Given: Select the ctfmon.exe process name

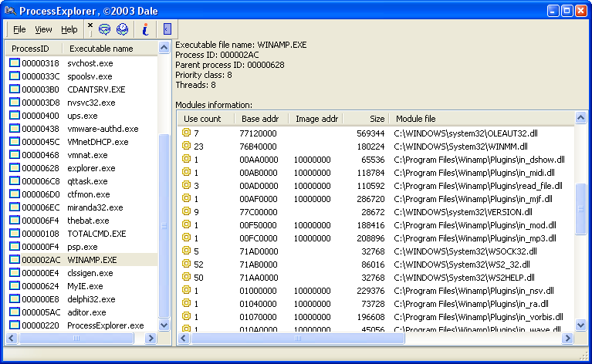Looking at the screenshot, I should (88, 194).
